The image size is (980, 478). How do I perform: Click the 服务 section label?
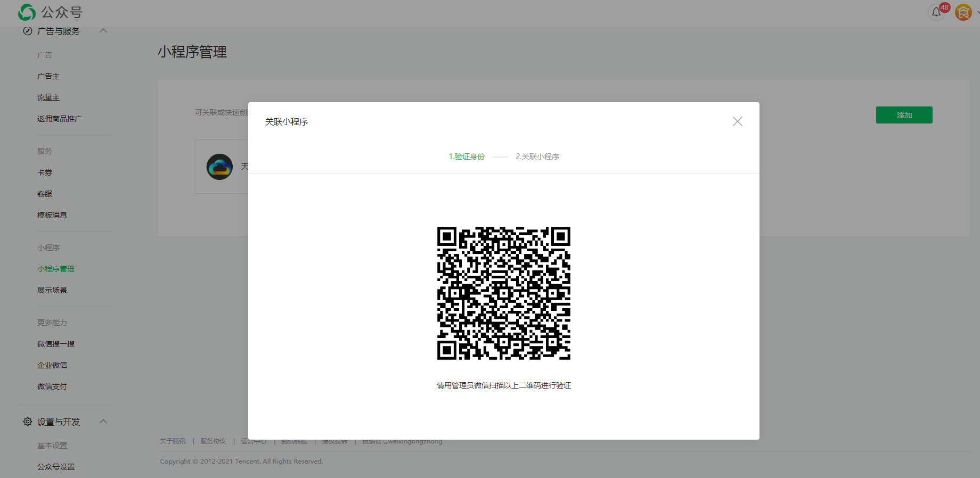(45, 151)
